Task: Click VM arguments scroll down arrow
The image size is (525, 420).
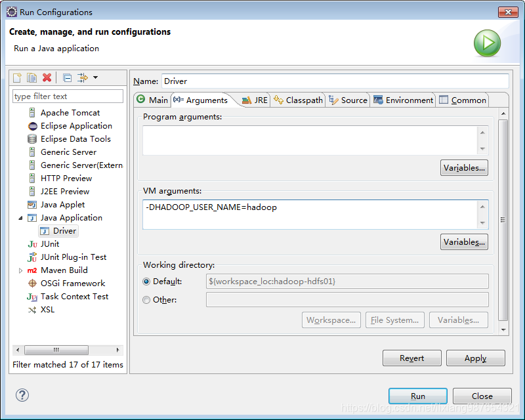Action: (482, 222)
